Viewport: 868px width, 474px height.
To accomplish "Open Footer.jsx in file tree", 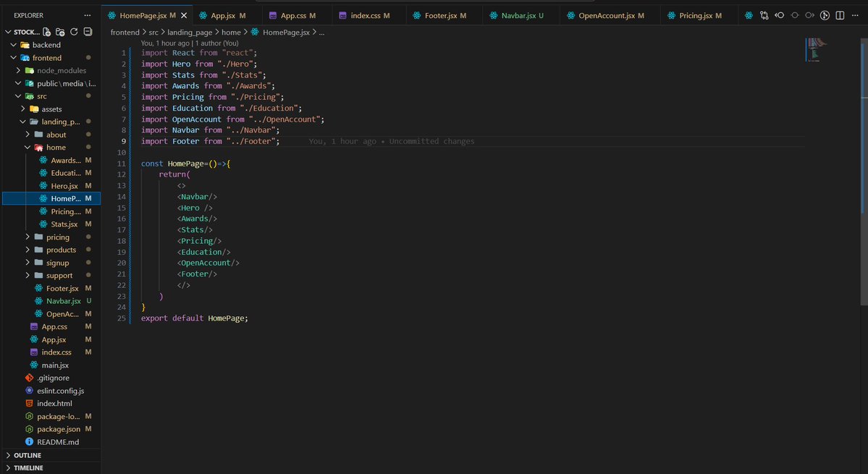I will point(51,288).
